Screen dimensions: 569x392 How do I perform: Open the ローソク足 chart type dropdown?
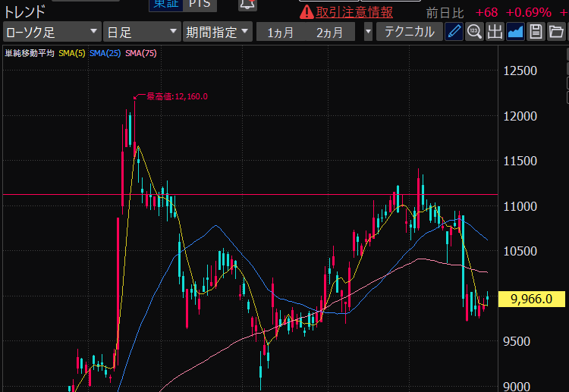[x=52, y=32]
